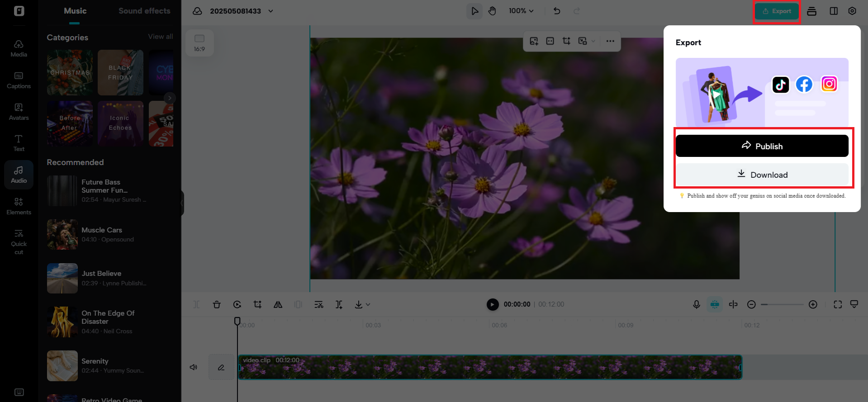This screenshot has height=402, width=868.
Task: Click the Facebook icon in Export panel
Action: tap(804, 84)
